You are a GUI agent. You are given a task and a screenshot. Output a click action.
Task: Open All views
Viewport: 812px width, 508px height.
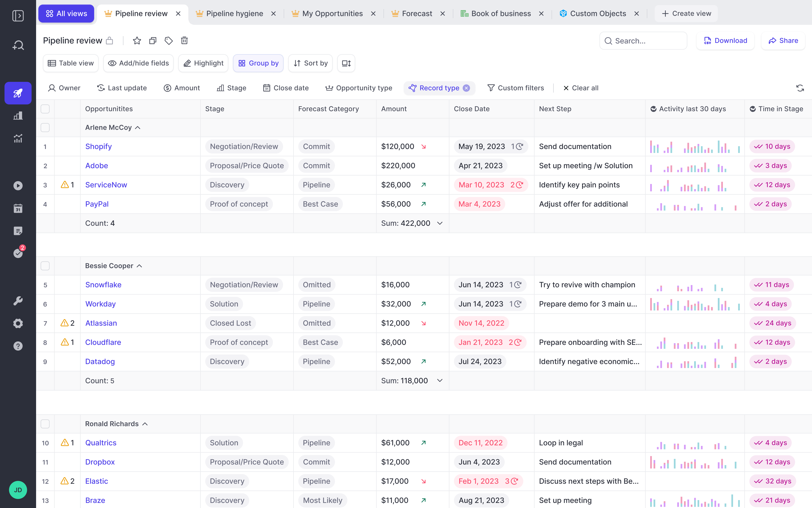66,13
